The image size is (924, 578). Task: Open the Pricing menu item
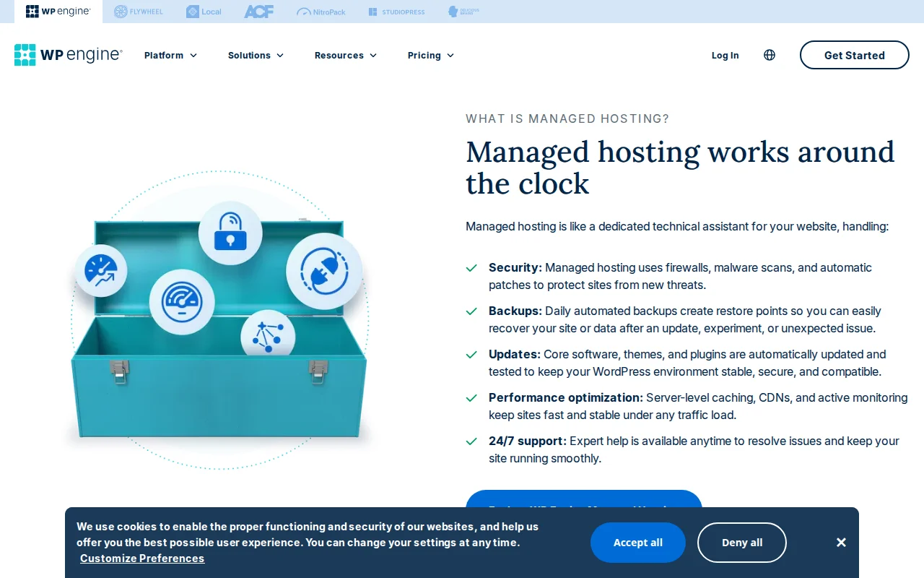pyautogui.click(x=430, y=55)
